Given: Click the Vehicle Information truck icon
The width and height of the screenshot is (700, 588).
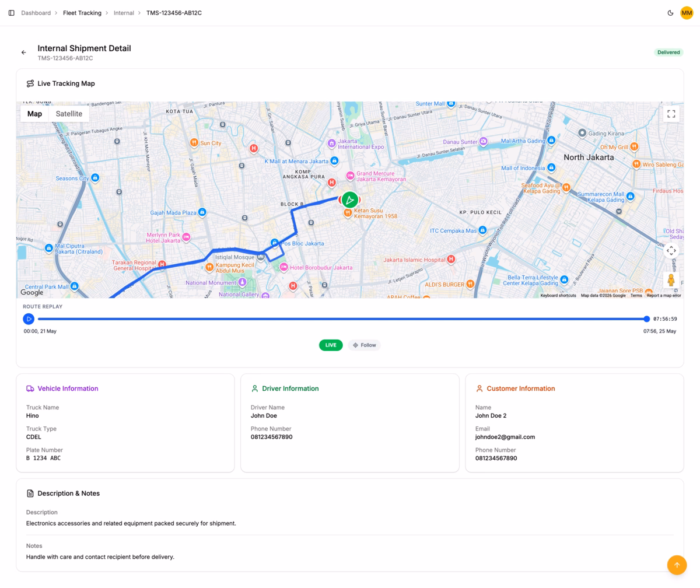Looking at the screenshot, I should pyautogui.click(x=30, y=388).
